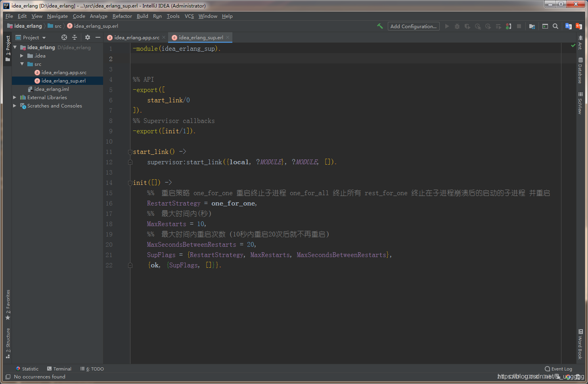This screenshot has width=588, height=384.
Task: Click 'No occurrences found' status message
Action: [x=40, y=376]
